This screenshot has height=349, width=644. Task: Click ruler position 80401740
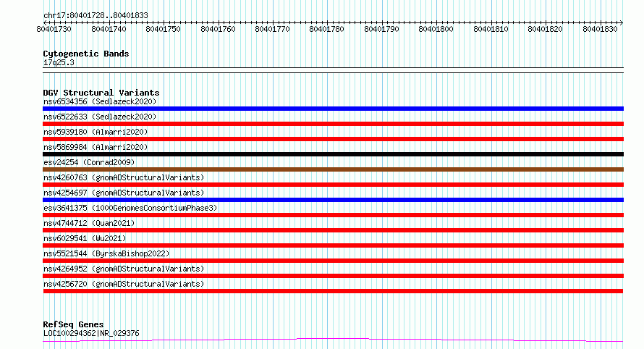pos(109,29)
